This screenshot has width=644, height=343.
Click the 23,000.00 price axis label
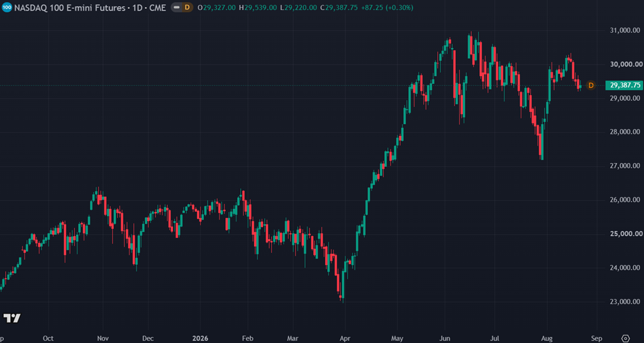point(625,301)
